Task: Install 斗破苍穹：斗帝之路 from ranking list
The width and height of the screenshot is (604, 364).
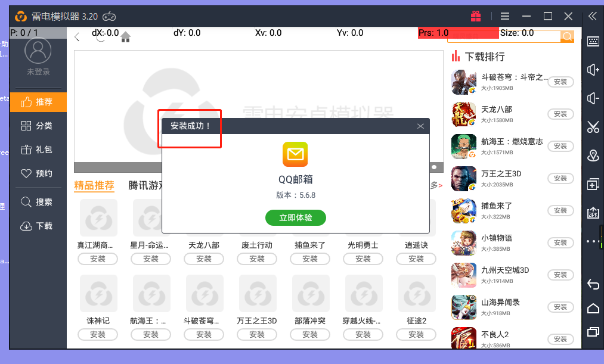Action: tap(560, 82)
